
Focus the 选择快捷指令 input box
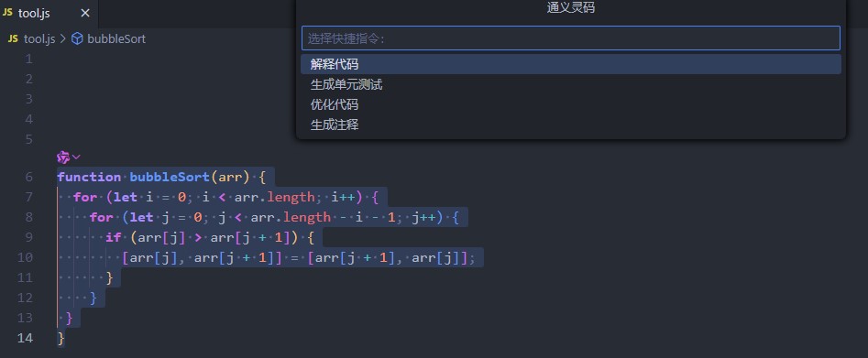coord(571,38)
